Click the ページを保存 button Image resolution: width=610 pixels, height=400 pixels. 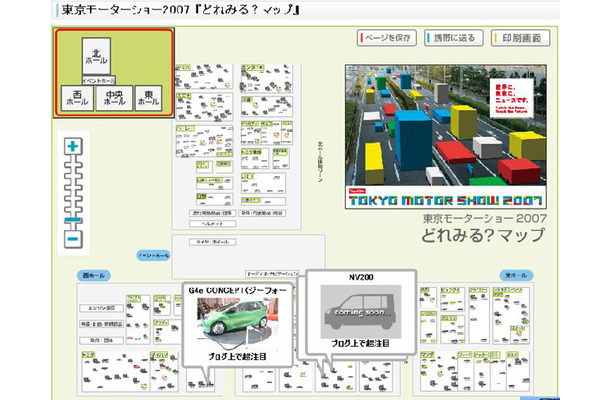point(387,38)
